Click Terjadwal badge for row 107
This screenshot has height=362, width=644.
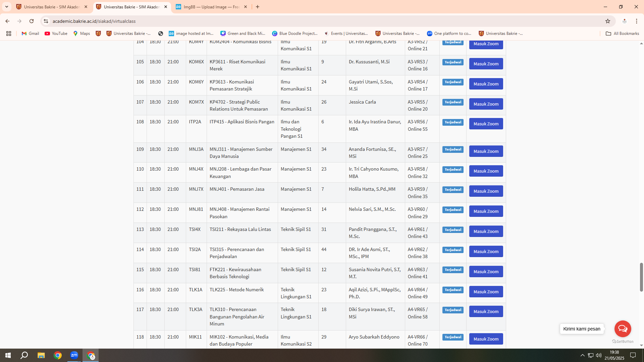pyautogui.click(x=453, y=102)
